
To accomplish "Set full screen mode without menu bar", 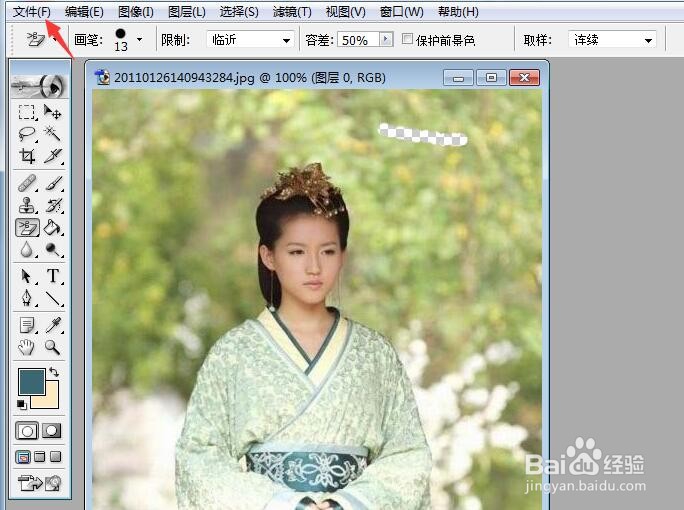I will (x=55, y=457).
